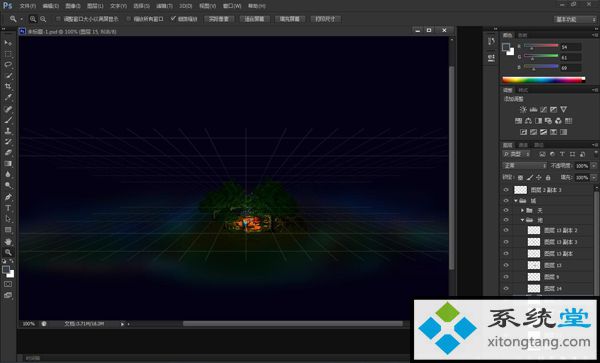Select the Pen tool
The width and height of the screenshot is (600, 363).
(8, 197)
